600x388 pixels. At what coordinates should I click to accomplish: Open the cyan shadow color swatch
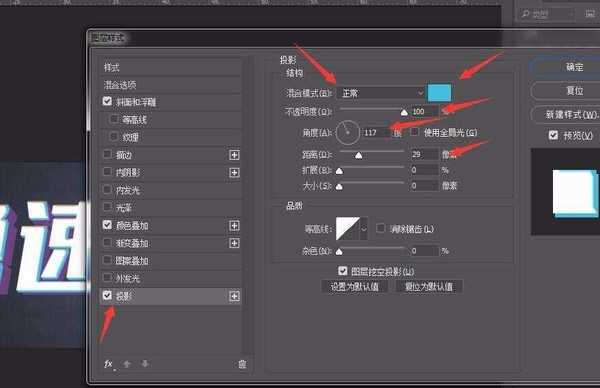tap(439, 93)
